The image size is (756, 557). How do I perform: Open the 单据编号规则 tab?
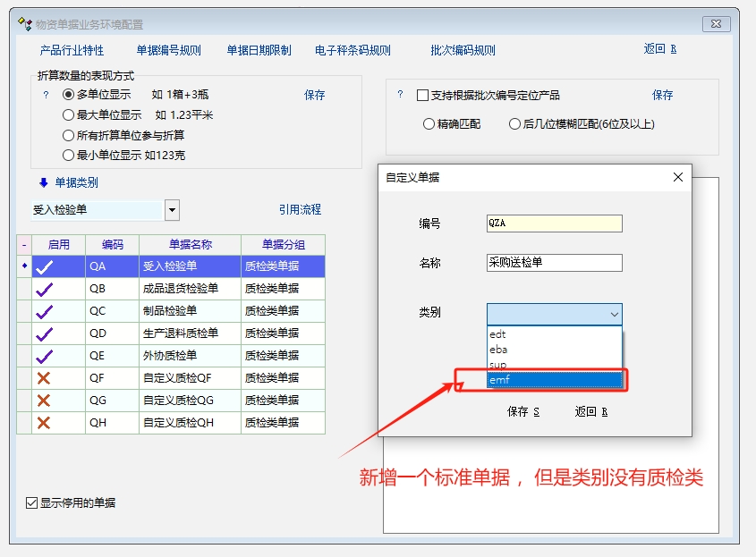(168, 50)
